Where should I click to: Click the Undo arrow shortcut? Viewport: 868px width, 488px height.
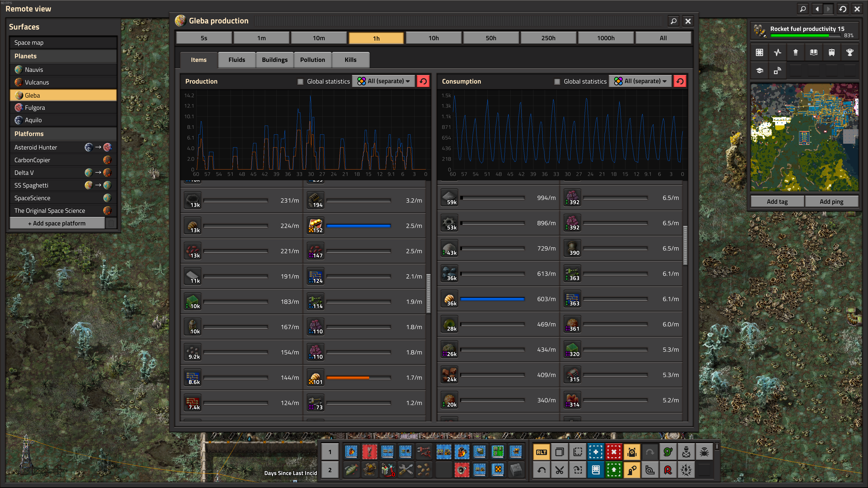[x=542, y=470]
